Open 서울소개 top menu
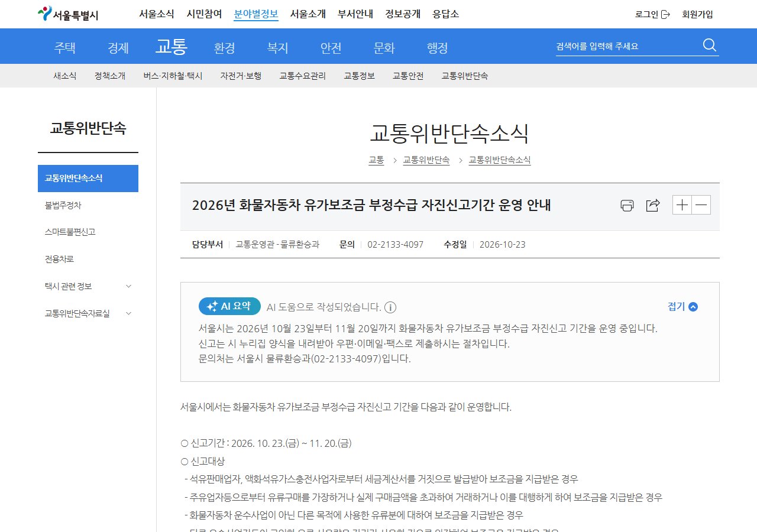757x532 pixels. 308,14
